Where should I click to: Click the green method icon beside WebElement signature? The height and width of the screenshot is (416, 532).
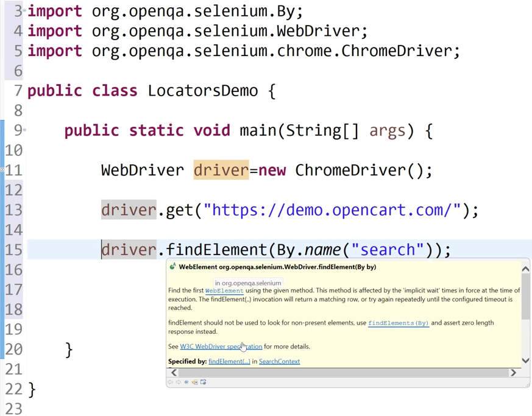click(172, 267)
